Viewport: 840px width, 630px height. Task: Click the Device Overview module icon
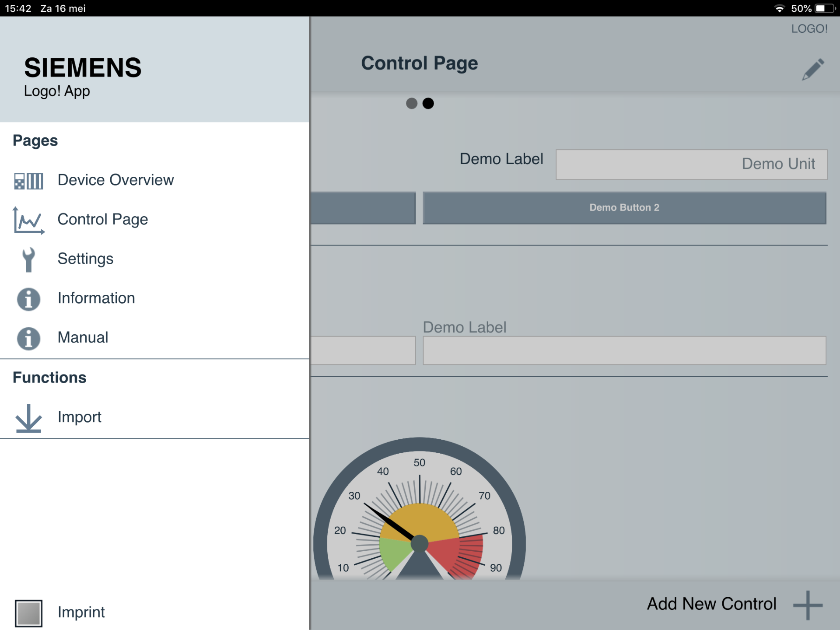pyautogui.click(x=28, y=180)
